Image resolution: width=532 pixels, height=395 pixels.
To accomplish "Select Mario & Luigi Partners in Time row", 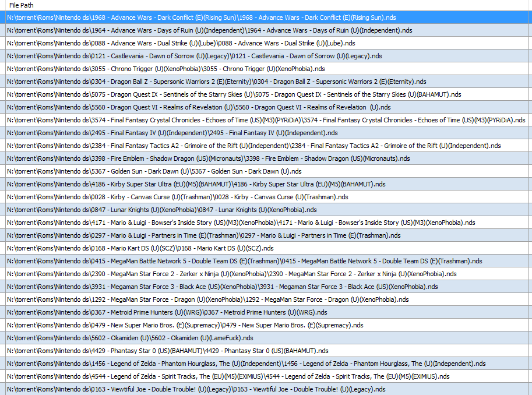I will [267, 235].
